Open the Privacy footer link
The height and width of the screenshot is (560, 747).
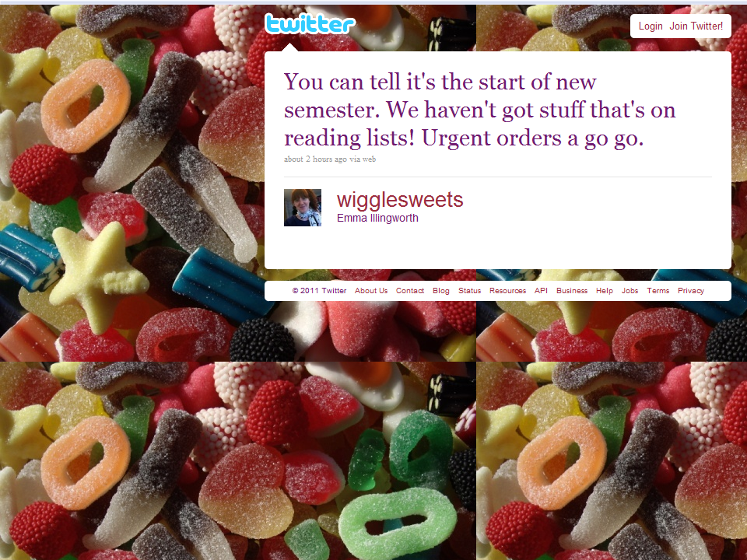[691, 290]
